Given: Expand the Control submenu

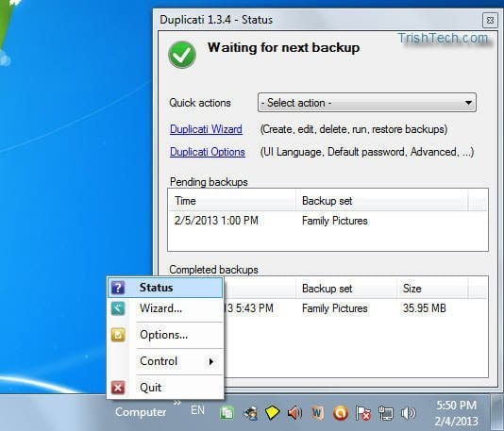Looking at the screenshot, I should coord(165,361).
